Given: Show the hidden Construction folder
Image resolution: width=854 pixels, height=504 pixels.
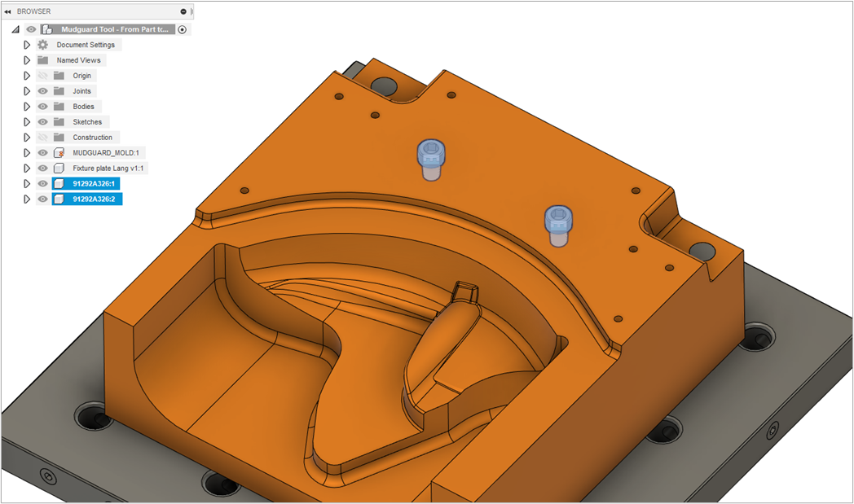Looking at the screenshot, I should click(x=42, y=137).
